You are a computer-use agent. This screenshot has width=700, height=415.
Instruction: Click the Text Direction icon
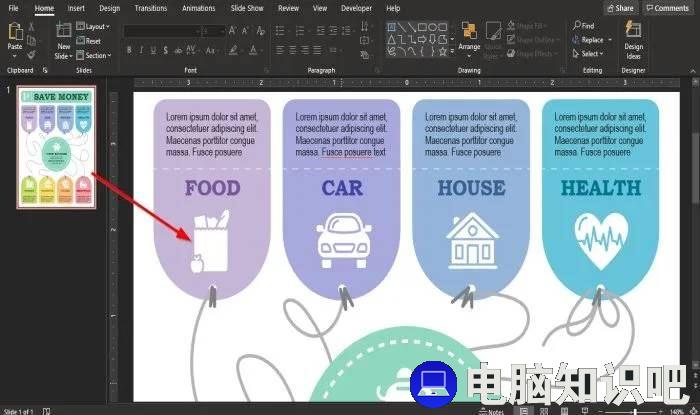point(365,26)
